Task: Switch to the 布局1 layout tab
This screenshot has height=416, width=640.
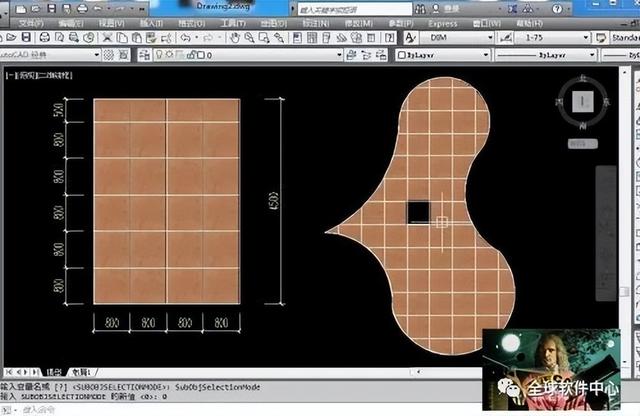Action: pos(82,372)
